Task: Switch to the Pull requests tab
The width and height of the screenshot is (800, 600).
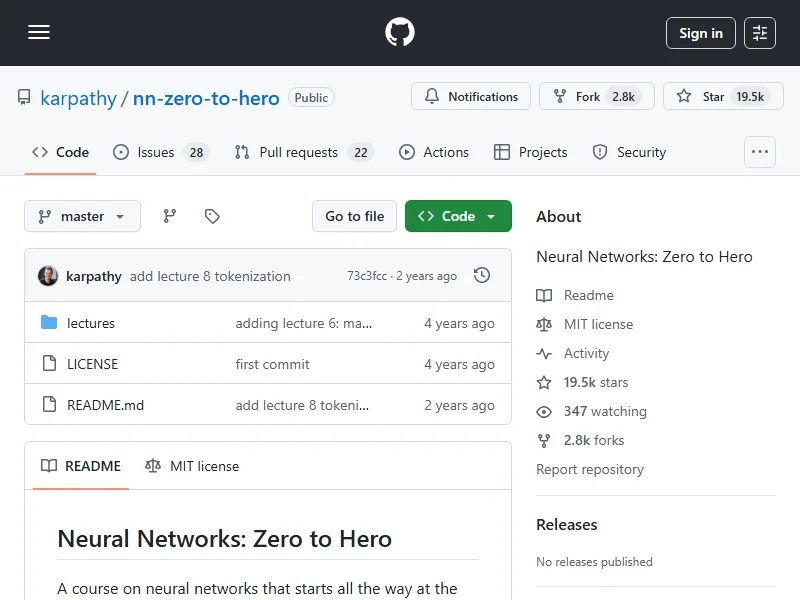Action: coord(302,152)
